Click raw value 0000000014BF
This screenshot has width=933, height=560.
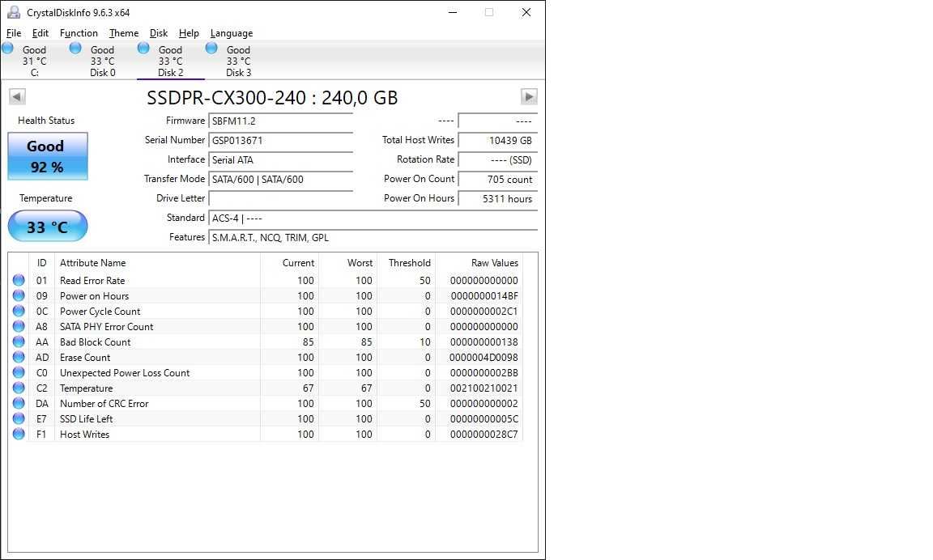coord(484,296)
